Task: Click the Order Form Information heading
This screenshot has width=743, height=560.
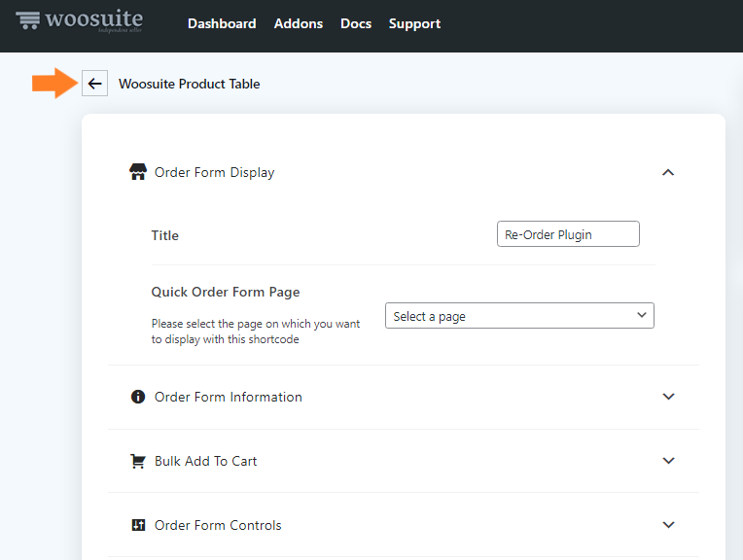Action: 229,397
